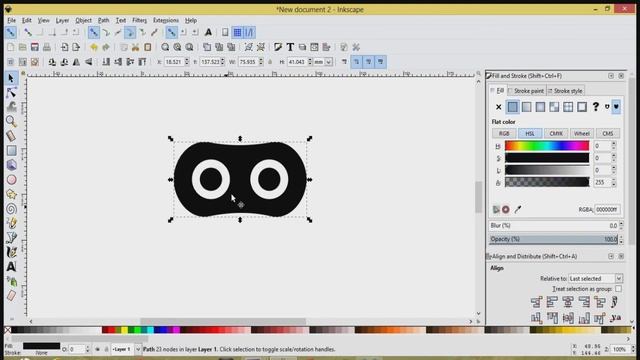Click the Save document icon

coord(35,47)
